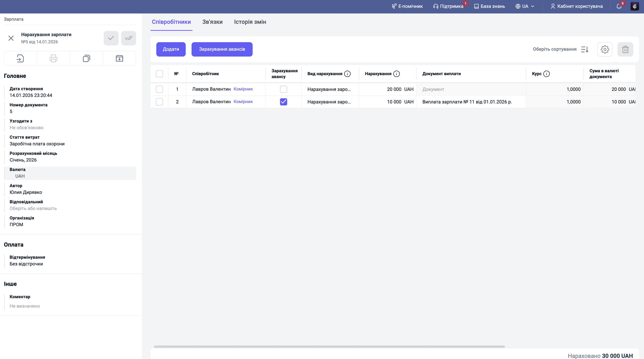This screenshot has width=644, height=359.
Task: Toggle the select-all header checkbox
Action: 159,74
